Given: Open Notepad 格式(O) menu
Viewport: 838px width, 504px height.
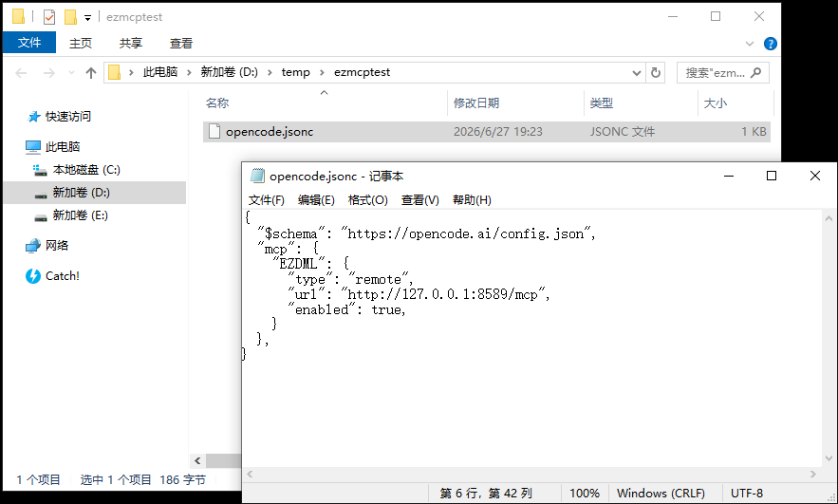Looking at the screenshot, I should pos(367,200).
